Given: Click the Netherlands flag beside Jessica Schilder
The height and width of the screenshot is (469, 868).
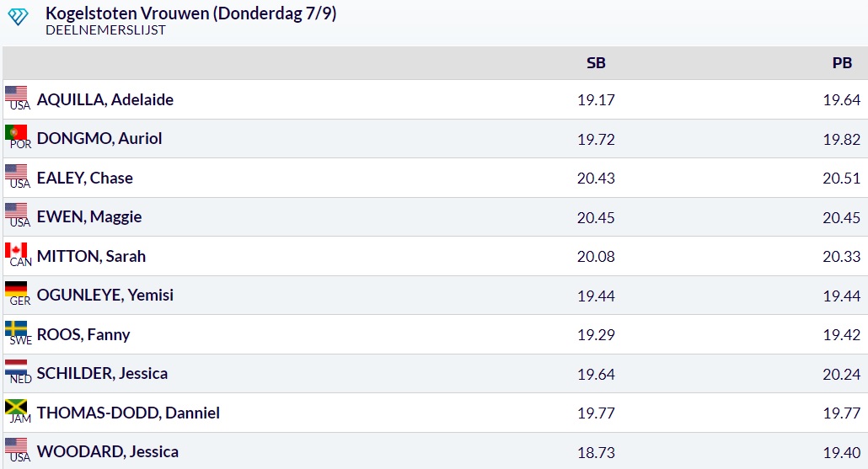Looking at the screenshot, I should click(x=16, y=367).
